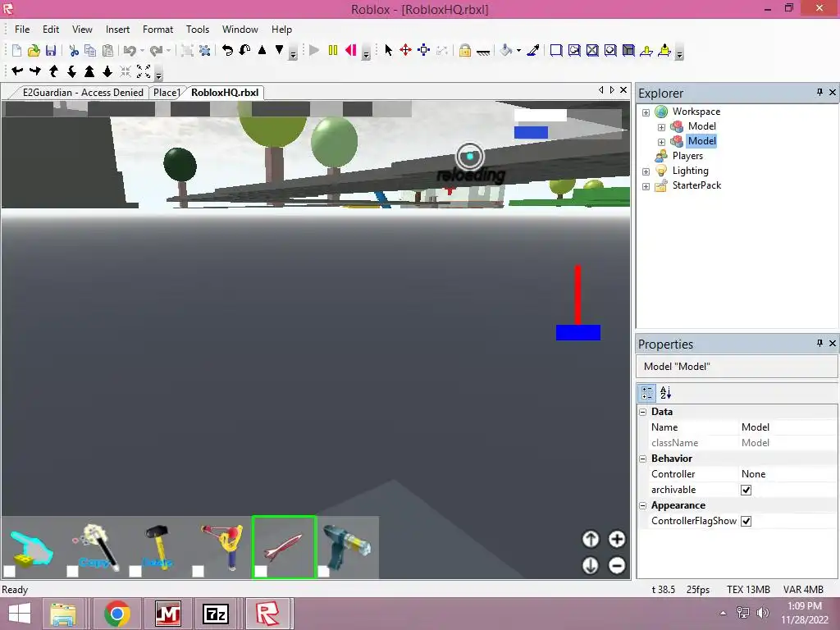Create a new file with the blank page icon
This screenshot has width=840, height=630.
(x=16, y=50)
